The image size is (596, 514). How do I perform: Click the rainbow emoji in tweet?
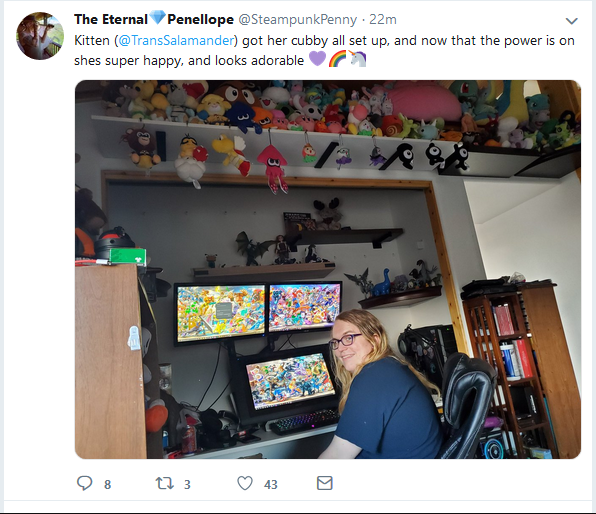coord(338,59)
